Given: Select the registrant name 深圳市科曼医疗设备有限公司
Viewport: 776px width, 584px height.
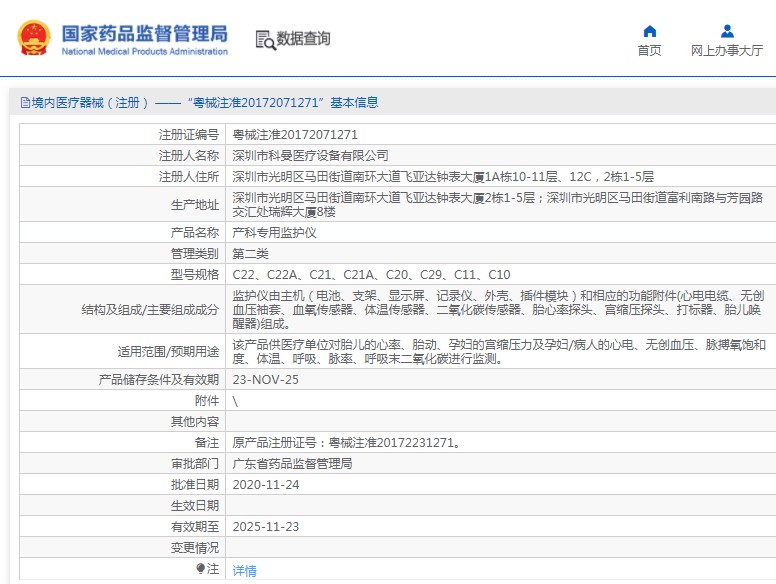Looking at the screenshot, I should 311,156.
